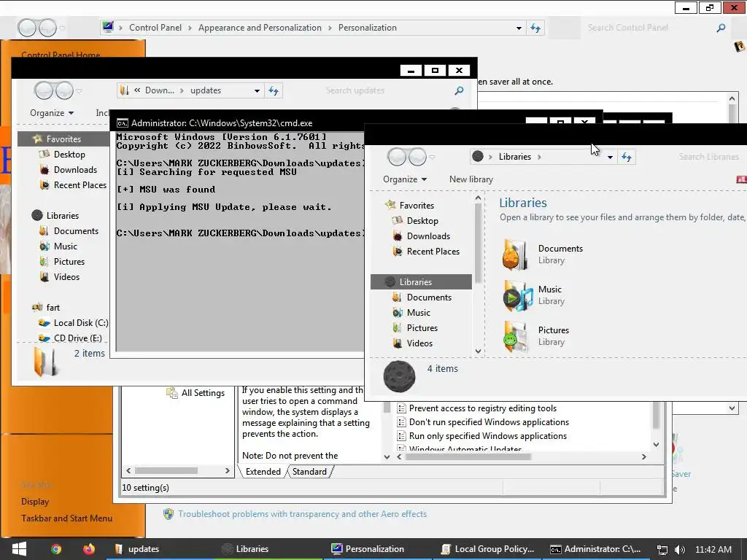Select Videos in updates window sidebar
Screen dimensions: 747x560
pos(66,276)
